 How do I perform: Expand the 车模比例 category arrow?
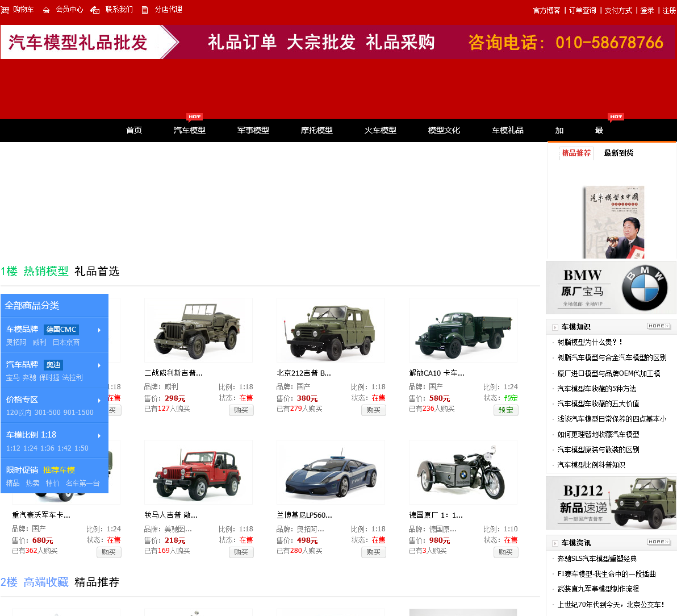[x=99, y=436]
